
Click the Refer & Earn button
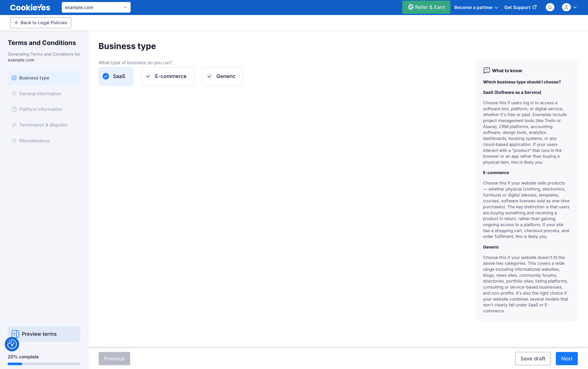point(426,7)
